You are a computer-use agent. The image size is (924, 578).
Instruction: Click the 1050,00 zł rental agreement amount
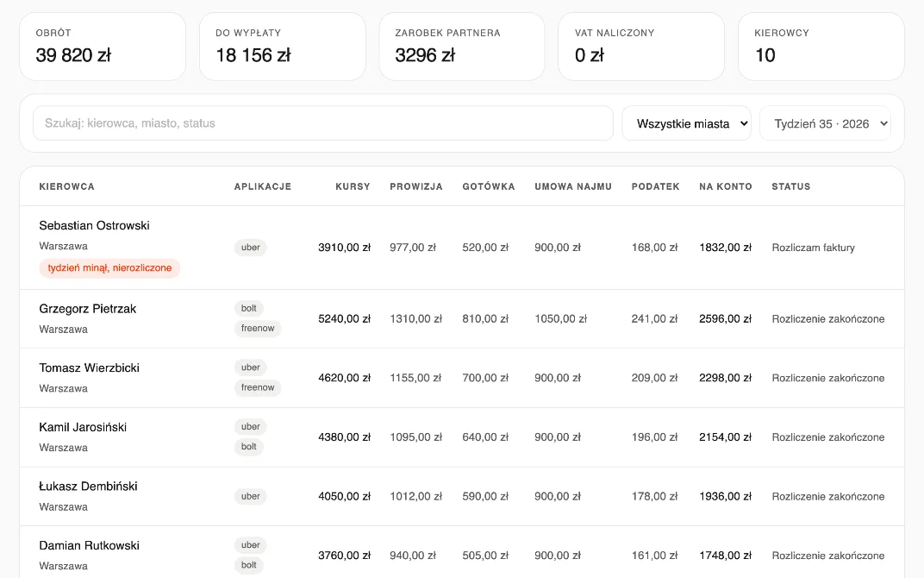pyautogui.click(x=561, y=319)
